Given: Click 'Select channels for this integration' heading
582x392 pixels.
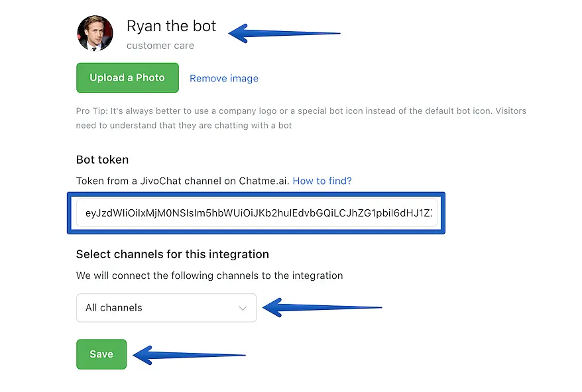Looking at the screenshot, I should click(172, 254).
